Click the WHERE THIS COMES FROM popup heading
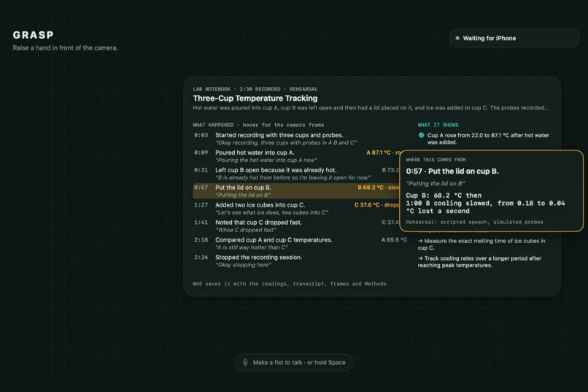Screen dimensions: 588x392 (436, 160)
